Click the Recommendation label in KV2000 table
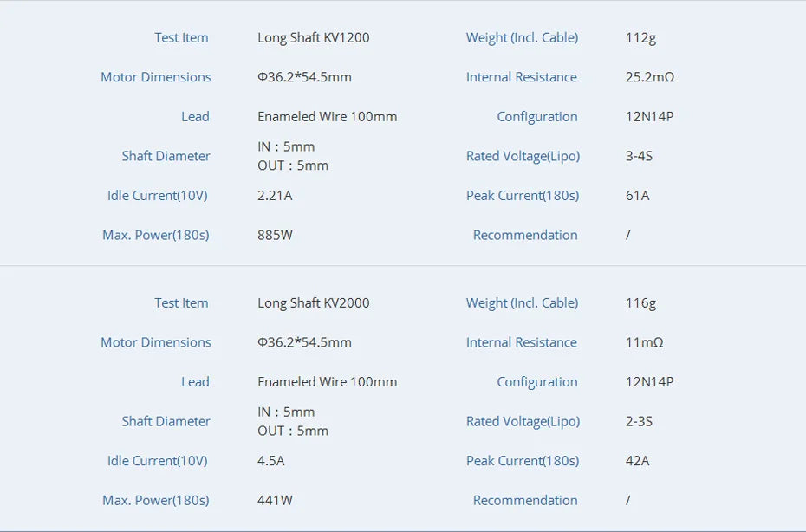The height and width of the screenshot is (532, 806). (525, 500)
